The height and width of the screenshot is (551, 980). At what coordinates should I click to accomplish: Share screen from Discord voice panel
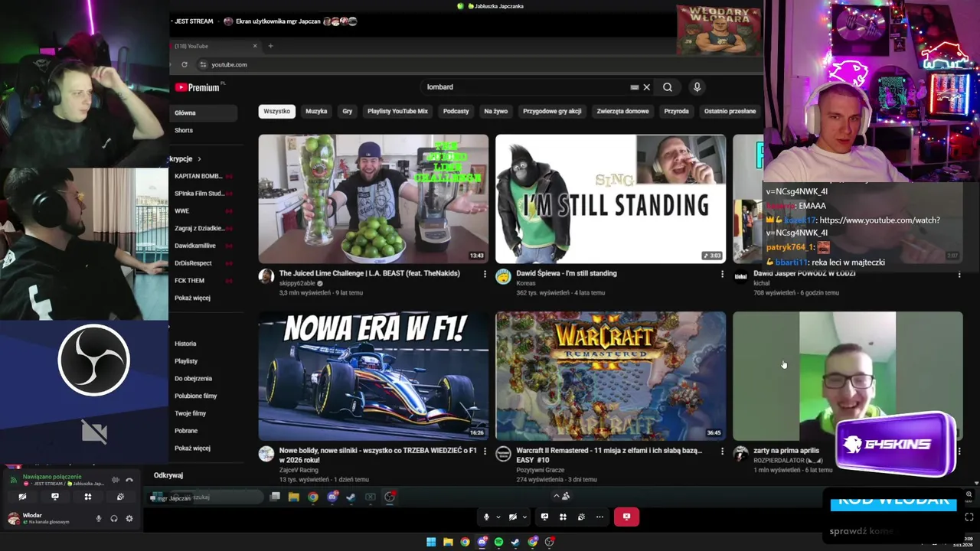coord(55,497)
